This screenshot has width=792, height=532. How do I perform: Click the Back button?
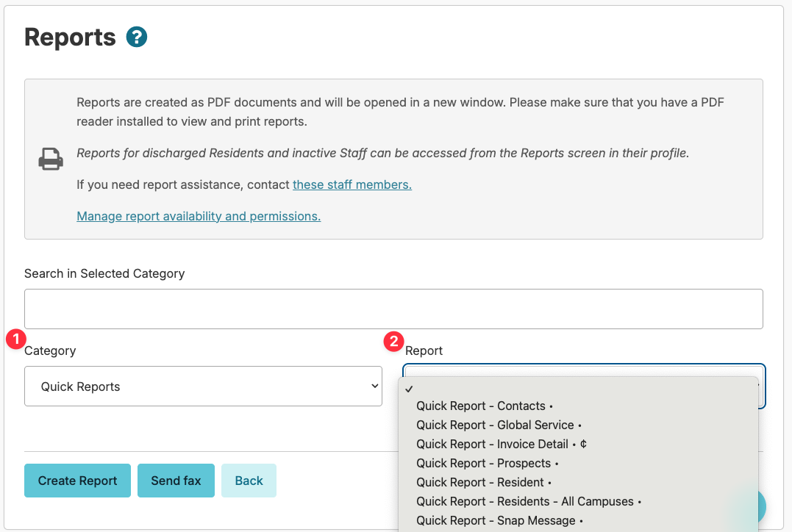[x=249, y=481]
